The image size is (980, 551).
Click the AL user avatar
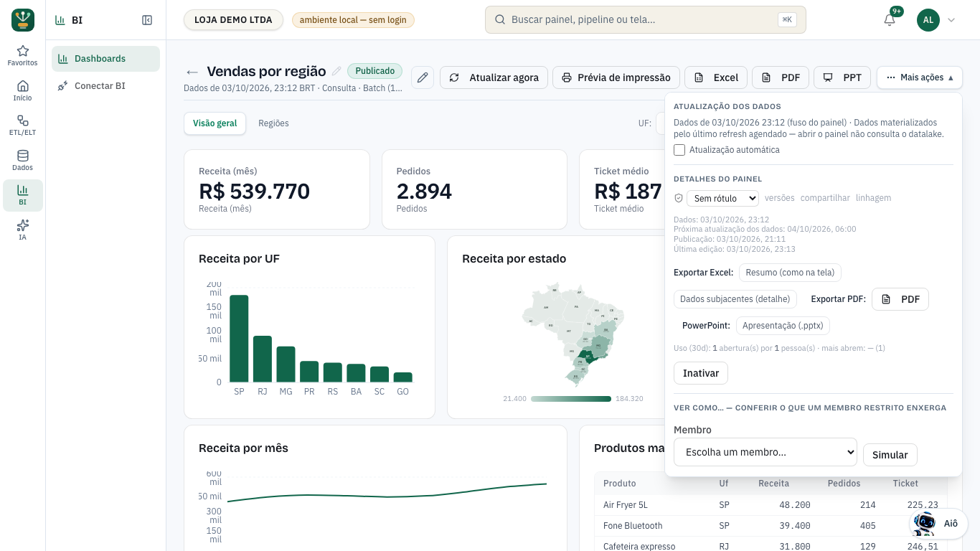[x=928, y=20]
